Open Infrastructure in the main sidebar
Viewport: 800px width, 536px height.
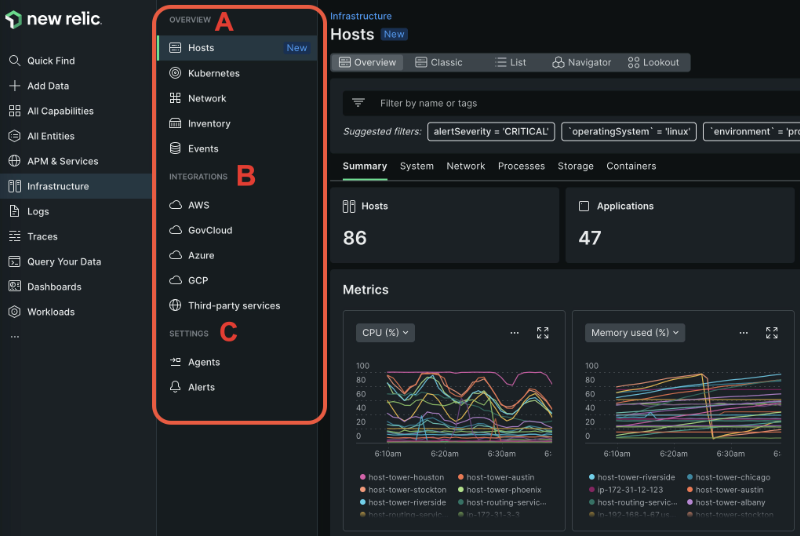76,186
